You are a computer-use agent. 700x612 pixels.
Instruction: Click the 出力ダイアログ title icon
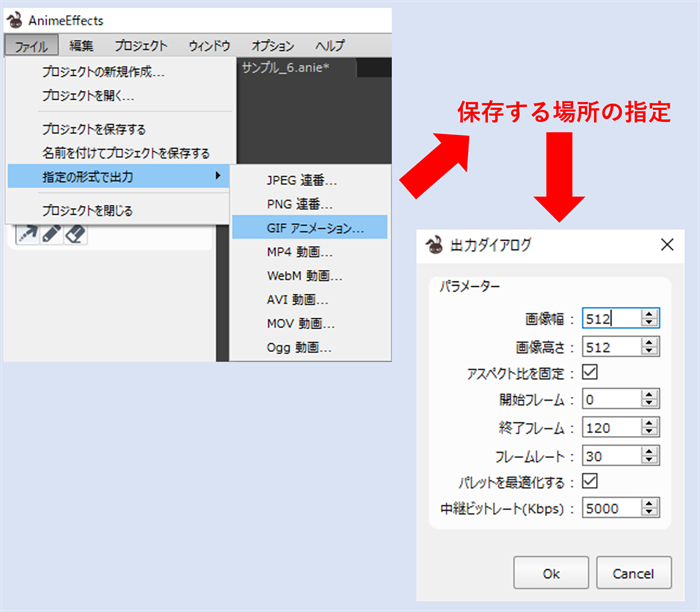pyautogui.click(x=434, y=245)
